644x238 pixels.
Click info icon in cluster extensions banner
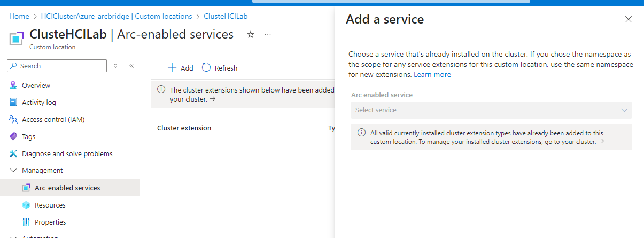[x=161, y=89]
